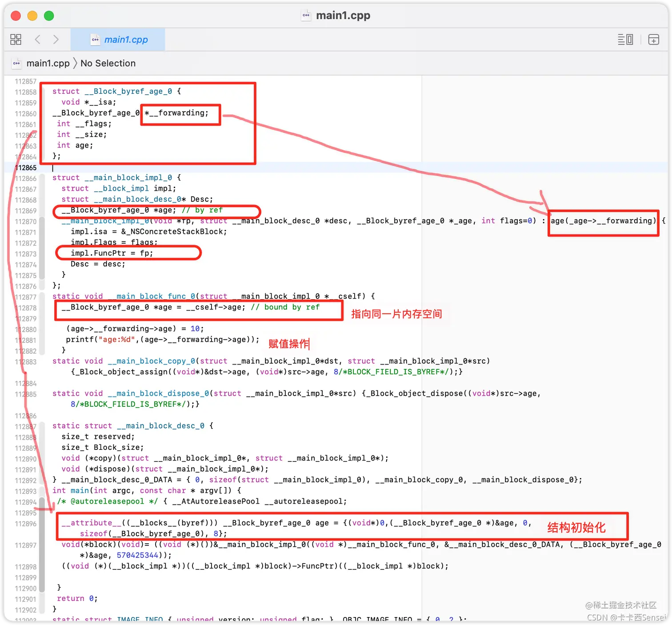Open the No Selection jump bar menu
The image size is (672, 625).
pyautogui.click(x=108, y=63)
